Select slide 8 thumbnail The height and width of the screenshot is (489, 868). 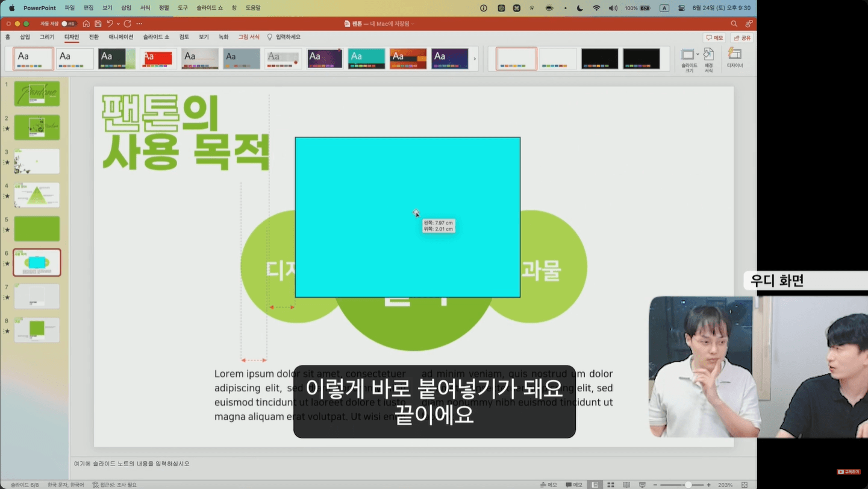37,330
